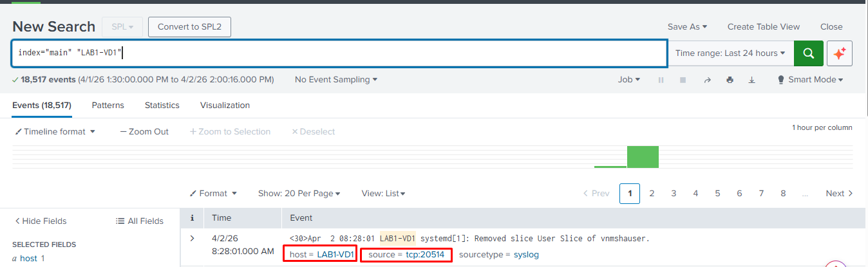Click source value tcp:20514
This screenshot has width=868, height=267.
pos(426,255)
